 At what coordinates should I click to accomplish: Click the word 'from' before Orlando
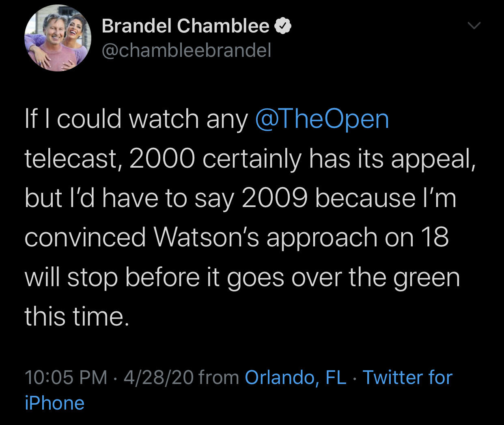point(219,377)
